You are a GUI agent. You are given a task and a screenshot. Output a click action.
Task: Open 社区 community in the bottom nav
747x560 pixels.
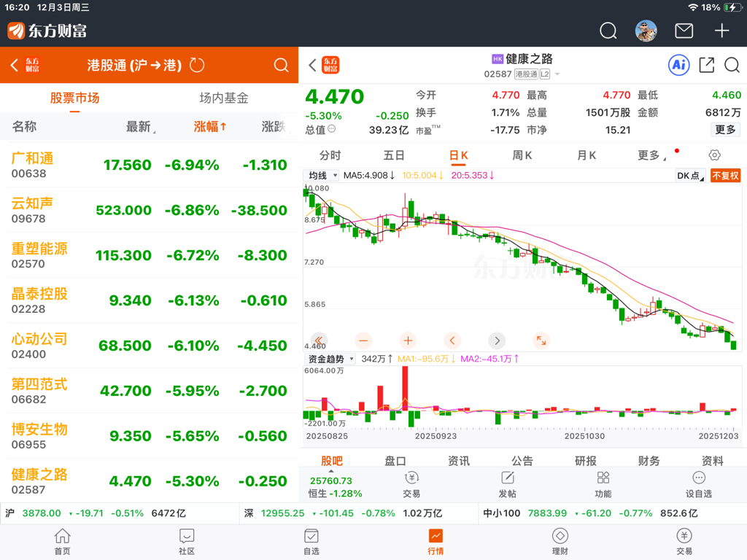tap(187, 542)
